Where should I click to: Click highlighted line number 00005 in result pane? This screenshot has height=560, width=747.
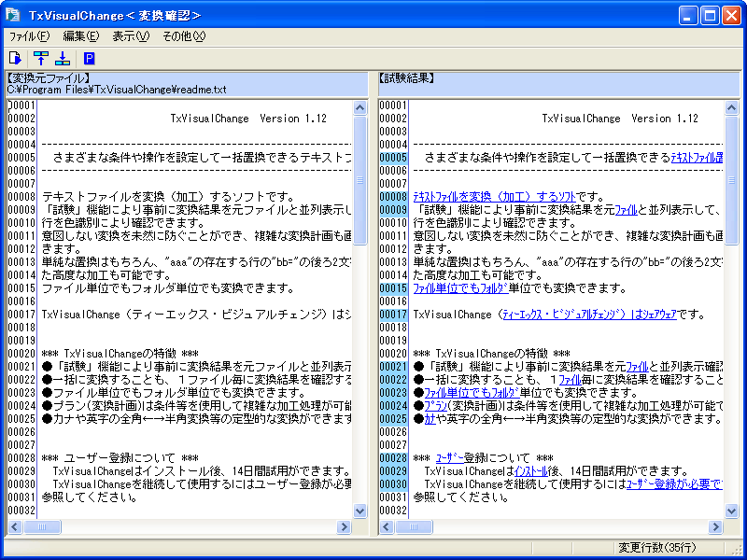click(393, 158)
